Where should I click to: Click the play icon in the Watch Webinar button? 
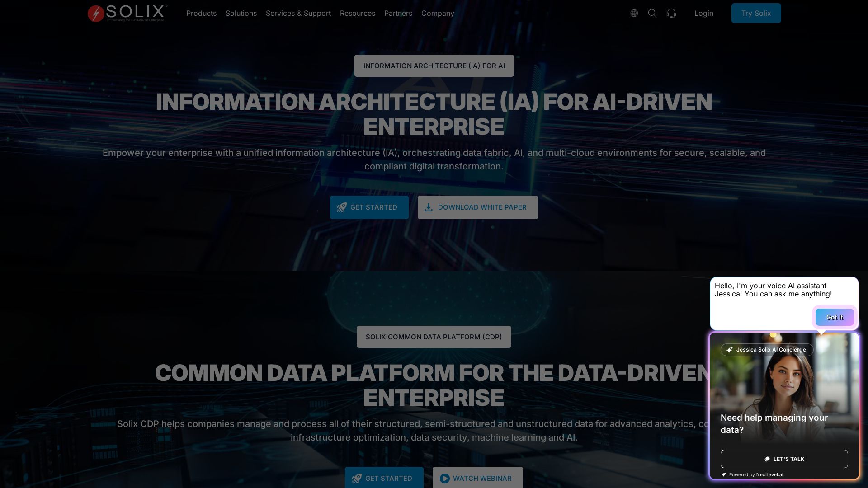point(445,479)
